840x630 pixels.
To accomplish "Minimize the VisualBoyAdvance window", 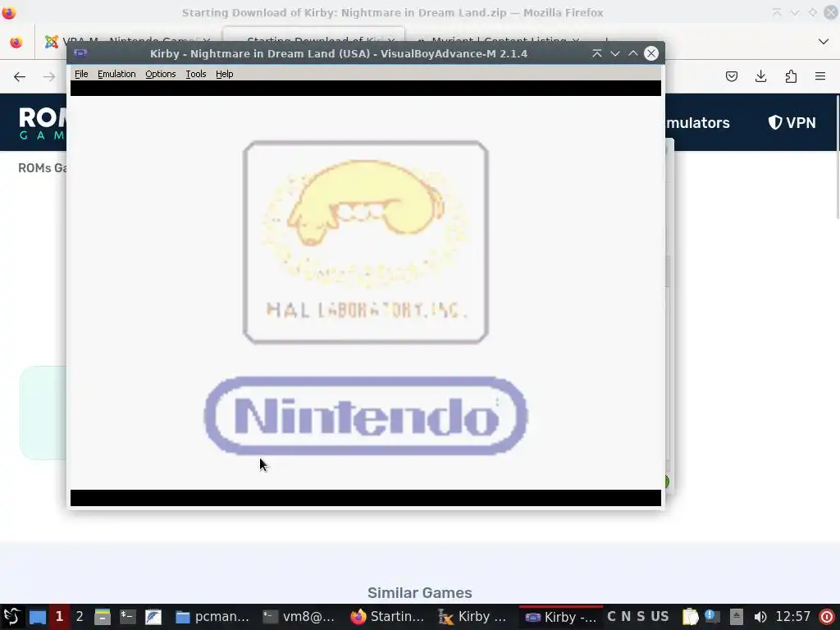I will coord(615,53).
